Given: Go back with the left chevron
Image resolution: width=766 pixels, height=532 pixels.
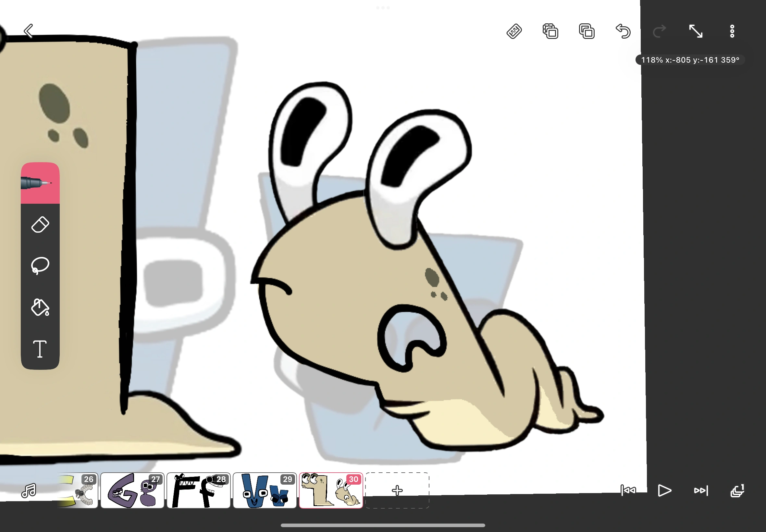Looking at the screenshot, I should (x=29, y=31).
